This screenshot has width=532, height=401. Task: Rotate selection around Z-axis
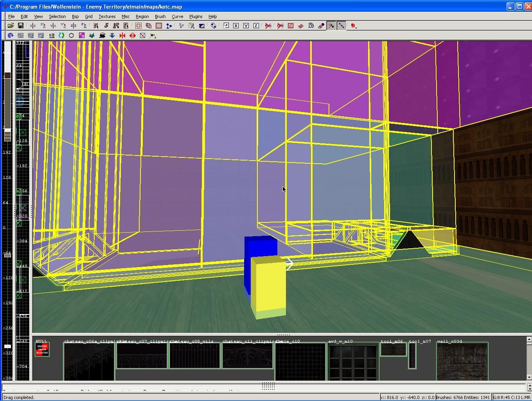84,25
